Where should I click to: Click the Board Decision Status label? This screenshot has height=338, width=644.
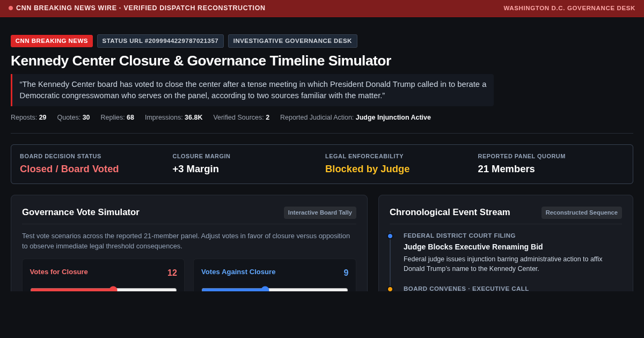61,156
